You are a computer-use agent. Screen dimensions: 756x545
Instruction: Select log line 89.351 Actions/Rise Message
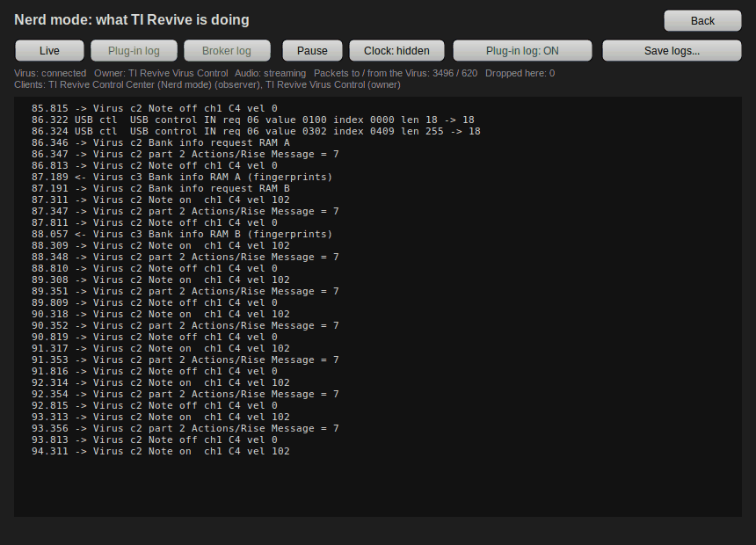coord(185,291)
